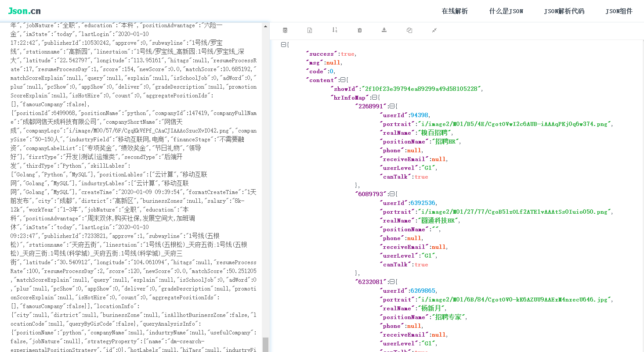This screenshot has height=352, width=644.
Task: Click the userId value 6269865
Action: [x=423, y=291]
